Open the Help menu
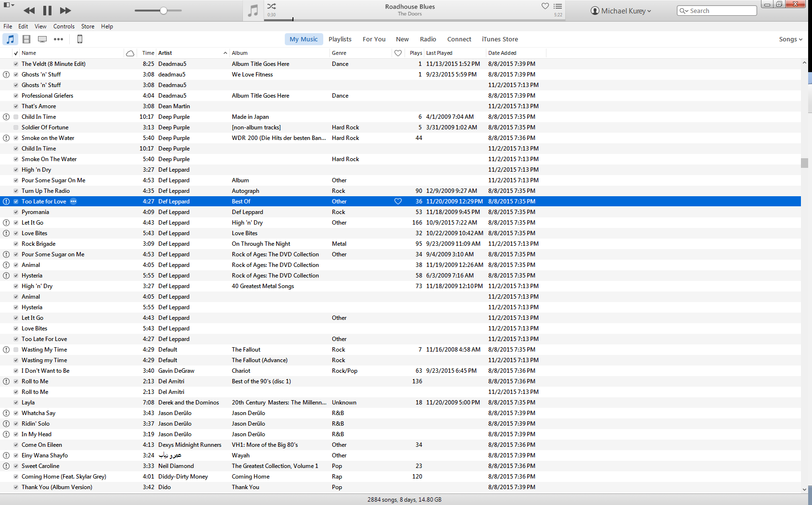The width and height of the screenshot is (812, 505). click(x=107, y=26)
